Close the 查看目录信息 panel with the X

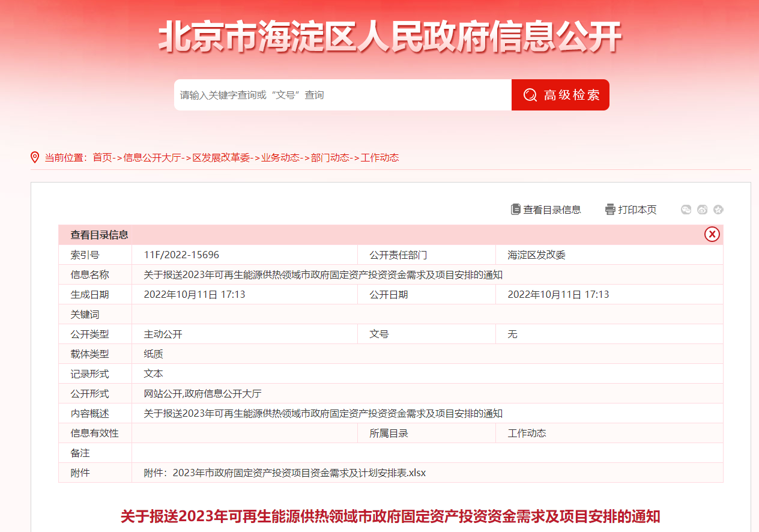(712, 234)
